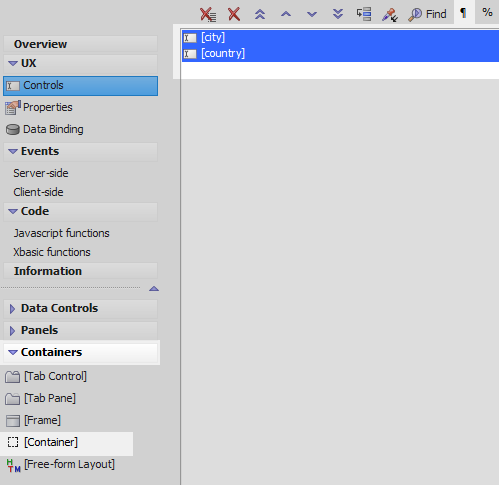Image resolution: width=499 pixels, height=485 pixels.
Task: Click the delete-all controls red X icon
Action: 208,15
